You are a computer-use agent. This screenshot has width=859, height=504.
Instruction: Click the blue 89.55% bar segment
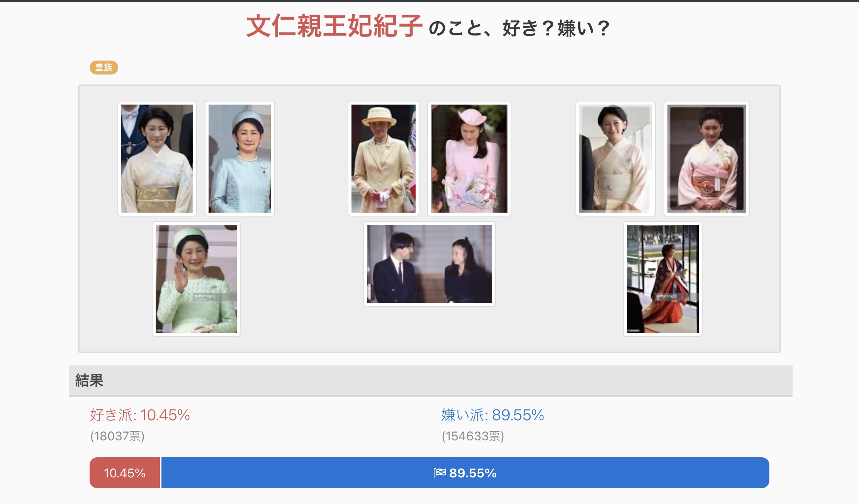pos(465,473)
